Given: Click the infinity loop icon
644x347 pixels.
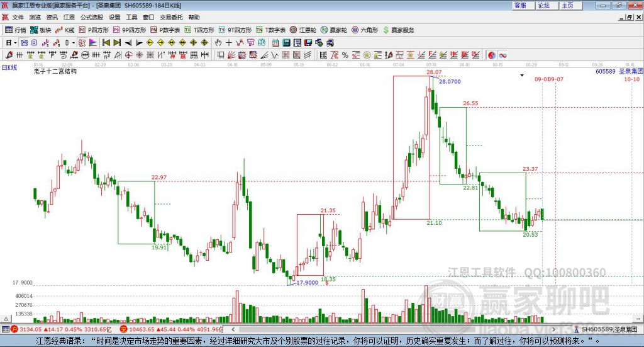Looking at the screenshot, I should pyautogui.click(x=502, y=55).
